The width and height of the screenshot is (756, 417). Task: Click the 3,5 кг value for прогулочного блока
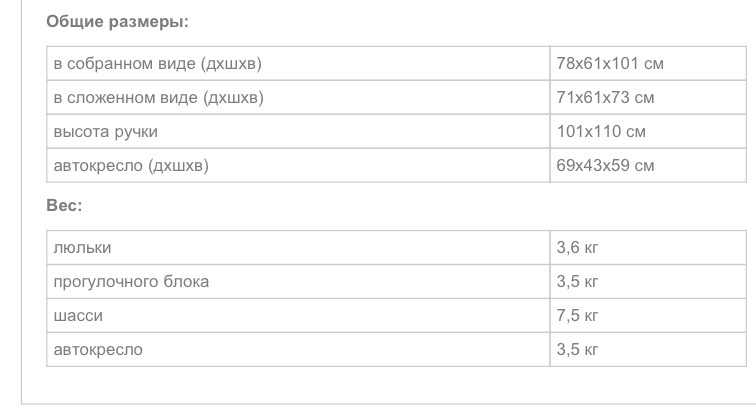(x=577, y=282)
